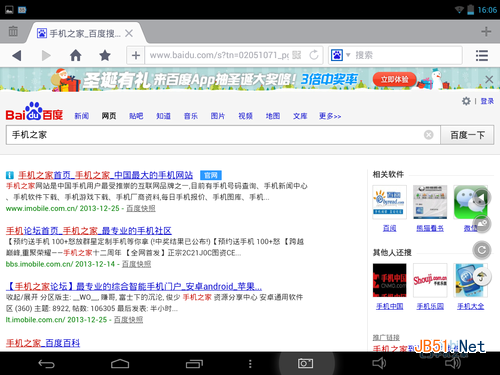The height and width of the screenshot is (375, 500).
Task: Tap Android back navigation button
Action: [46, 364]
